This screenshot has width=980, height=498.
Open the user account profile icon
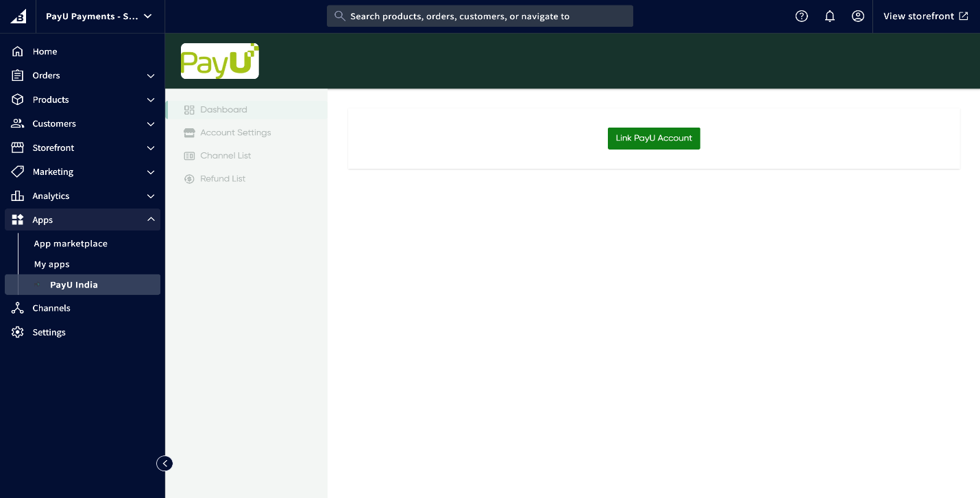pos(858,16)
